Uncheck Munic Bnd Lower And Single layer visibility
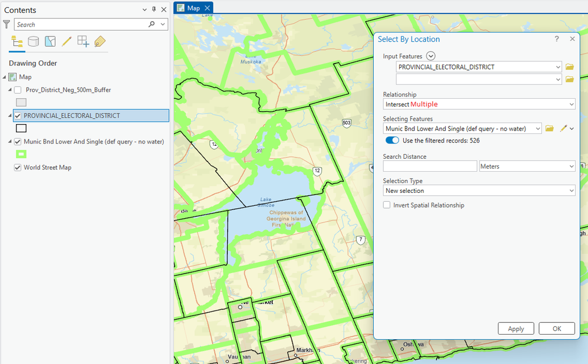This screenshot has height=364, width=588. [x=18, y=142]
